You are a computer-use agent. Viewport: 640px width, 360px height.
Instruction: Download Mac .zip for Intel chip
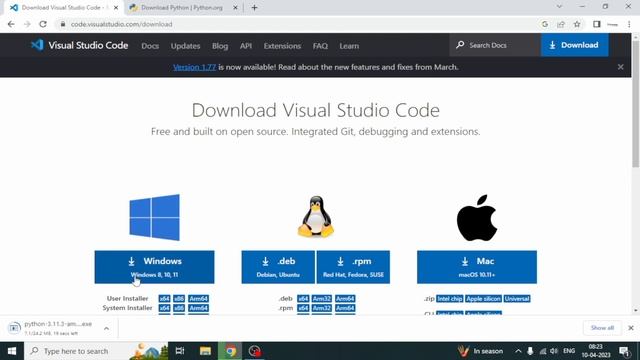(449, 298)
